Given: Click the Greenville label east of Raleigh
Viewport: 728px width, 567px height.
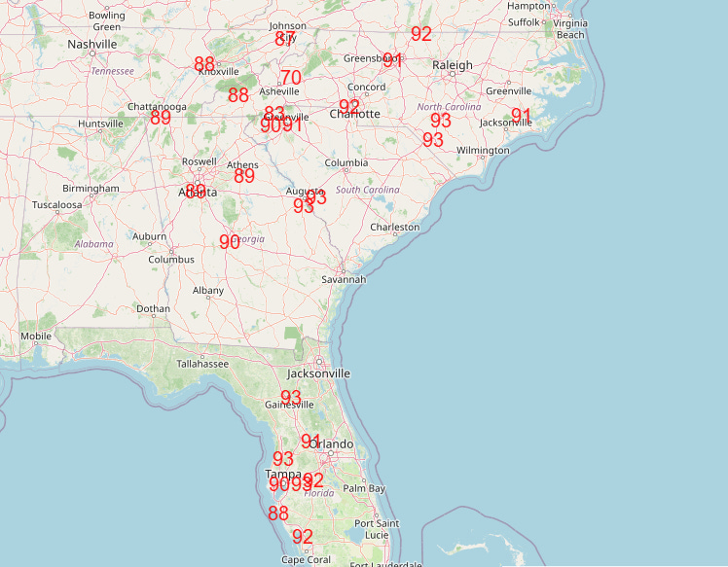Looking at the screenshot, I should coord(508,91).
